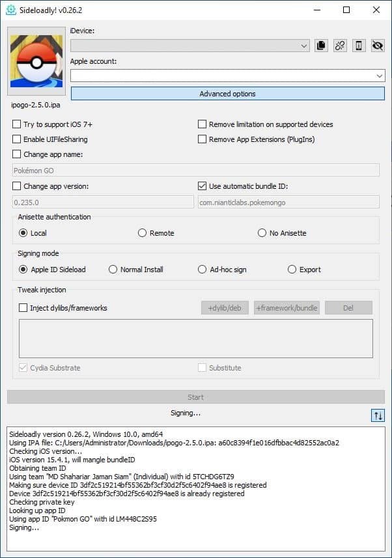Maximize the Sideloadly window

click(x=346, y=10)
